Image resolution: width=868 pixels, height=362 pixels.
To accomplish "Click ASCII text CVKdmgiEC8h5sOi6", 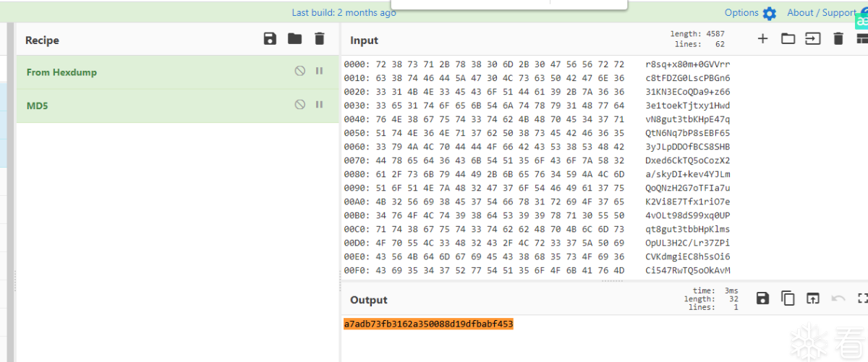I will [x=688, y=257].
